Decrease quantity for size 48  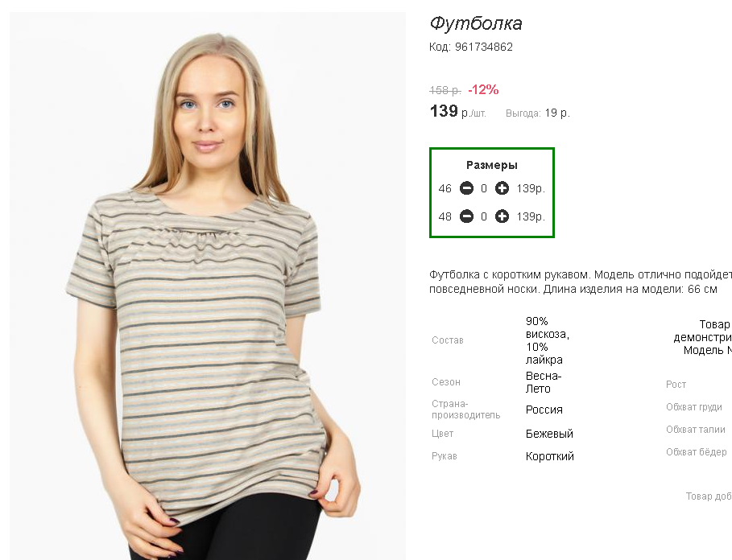466,216
